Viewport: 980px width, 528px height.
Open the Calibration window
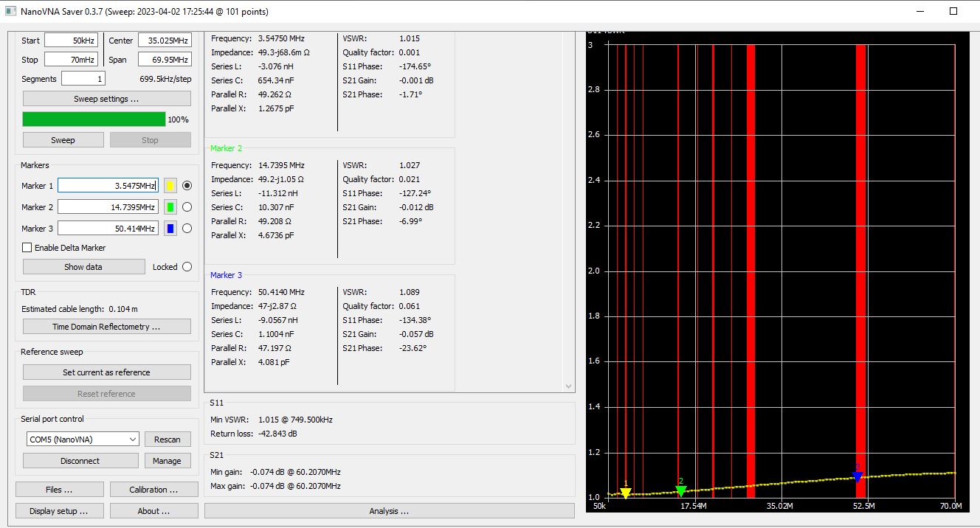tap(153, 490)
